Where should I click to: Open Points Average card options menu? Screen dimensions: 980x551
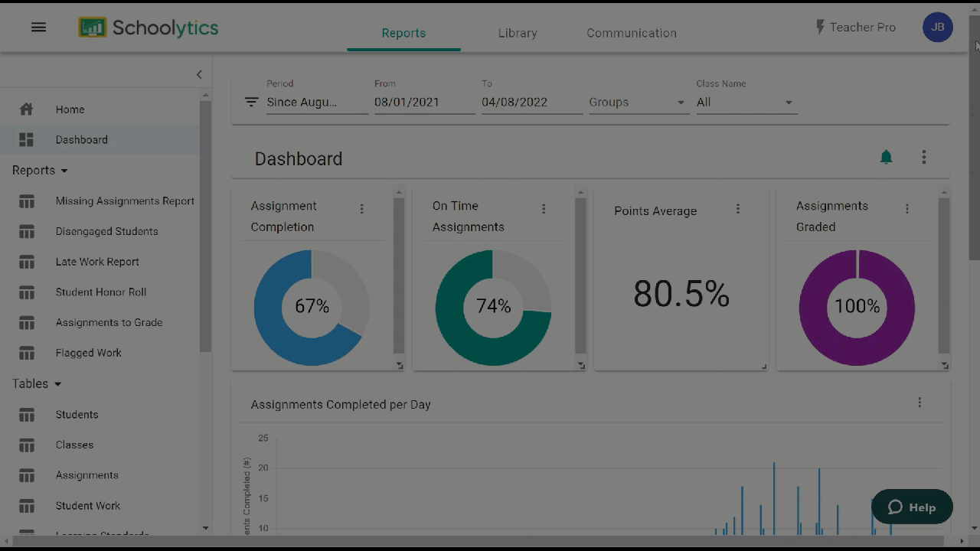click(x=738, y=209)
